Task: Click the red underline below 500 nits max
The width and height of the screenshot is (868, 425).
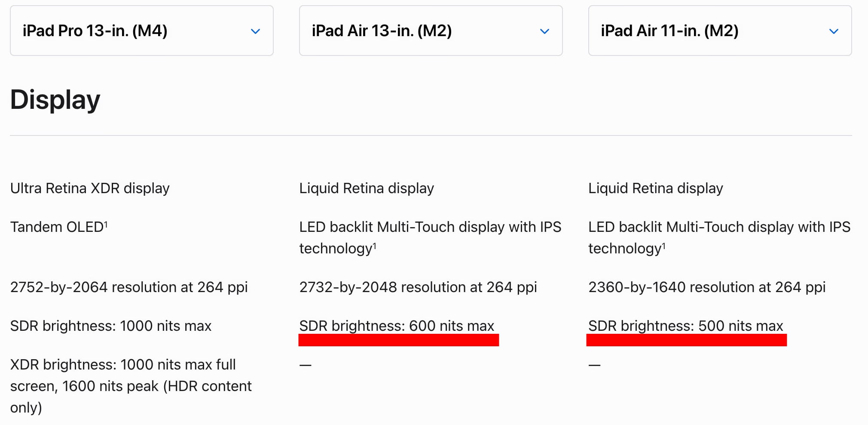Action: click(x=686, y=340)
